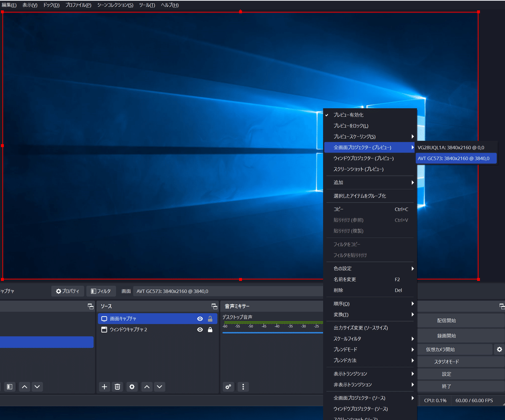Undock the ソース panel using float icon
The height and width of the screenshot is (420, 505).
[214, 306]
